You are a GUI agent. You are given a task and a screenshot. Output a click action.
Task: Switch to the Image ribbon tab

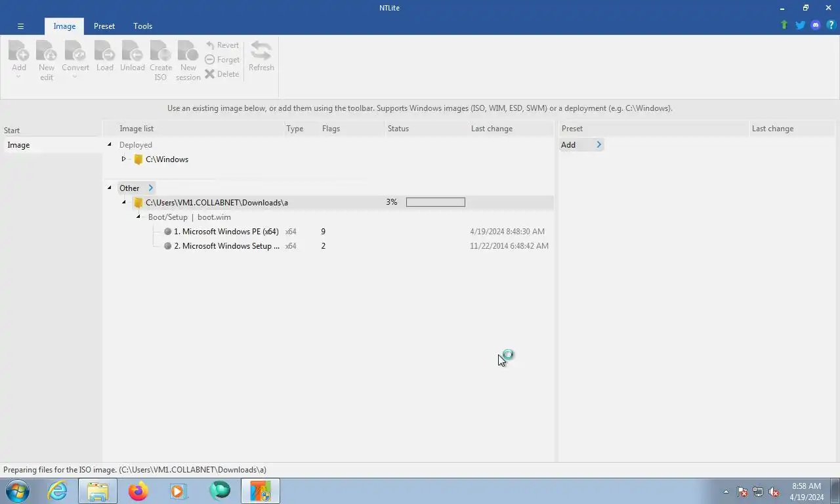(x=64, y=26)
